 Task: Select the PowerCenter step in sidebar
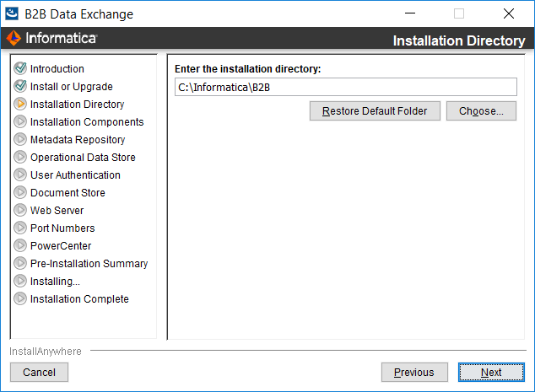[61, 246]
